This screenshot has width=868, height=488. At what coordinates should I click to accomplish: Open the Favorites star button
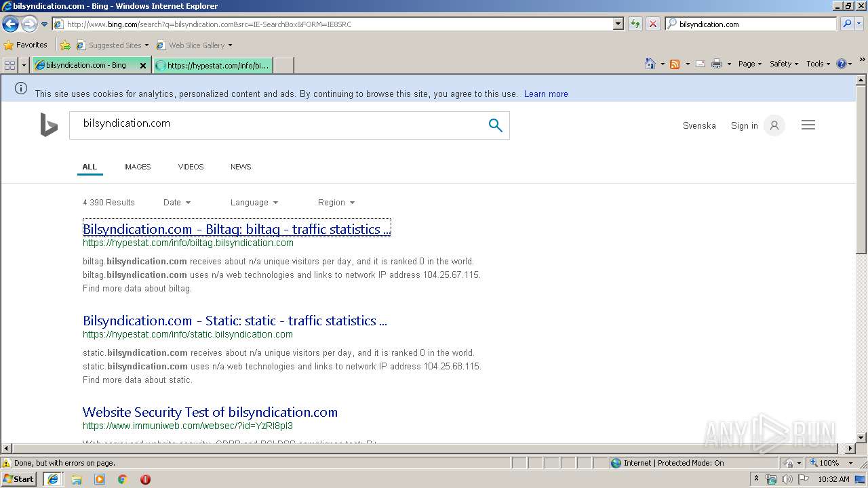coord(25,45)
